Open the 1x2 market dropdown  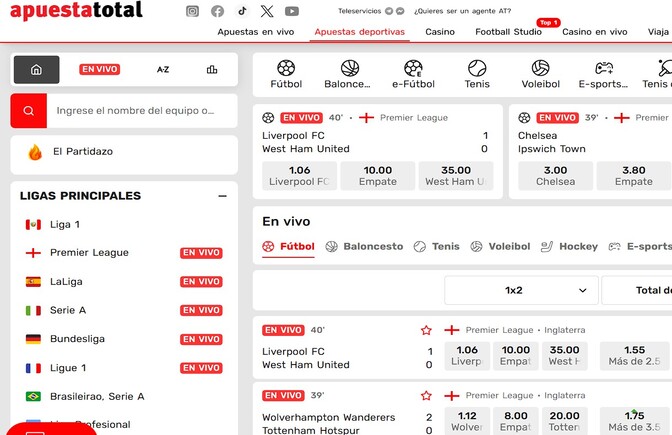point(521,290)
